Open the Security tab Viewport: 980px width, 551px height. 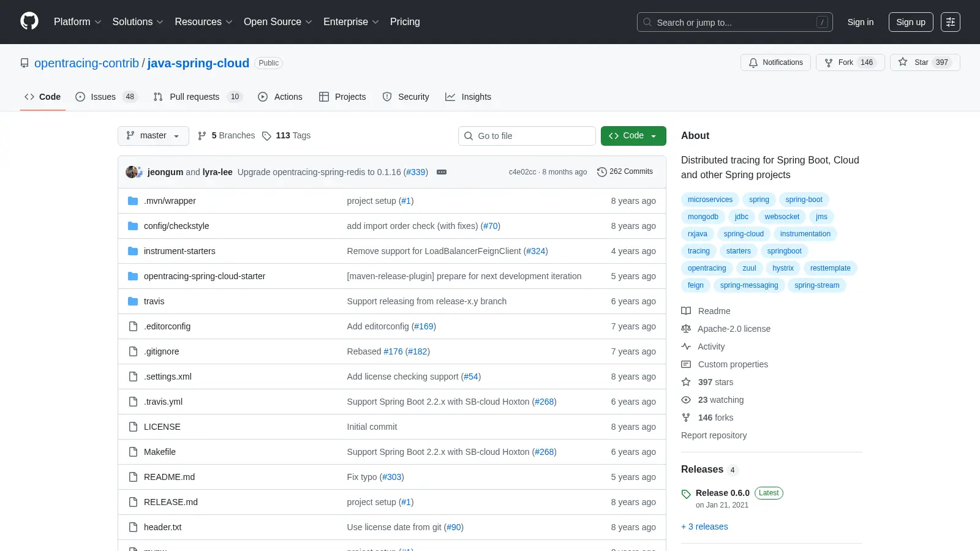pos(406,97)
